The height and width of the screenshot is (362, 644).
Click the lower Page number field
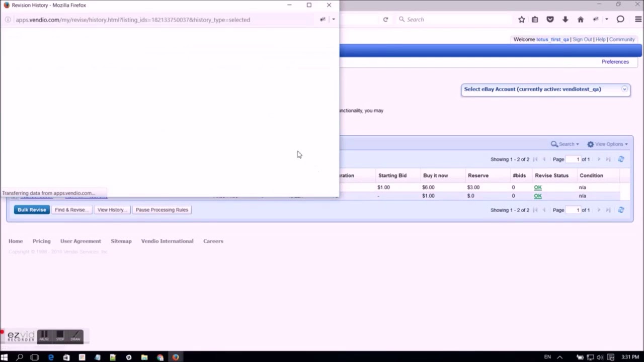[x=573, y=210]
